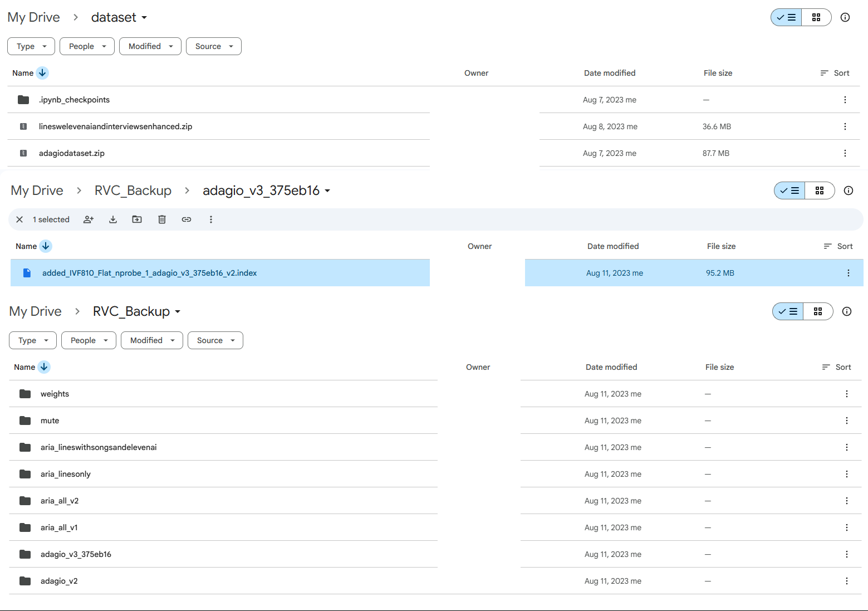Viewport: 868px width, 611px height.
Task: Open more actions for .ipynb_checkpoints
Action: [845, 100]
